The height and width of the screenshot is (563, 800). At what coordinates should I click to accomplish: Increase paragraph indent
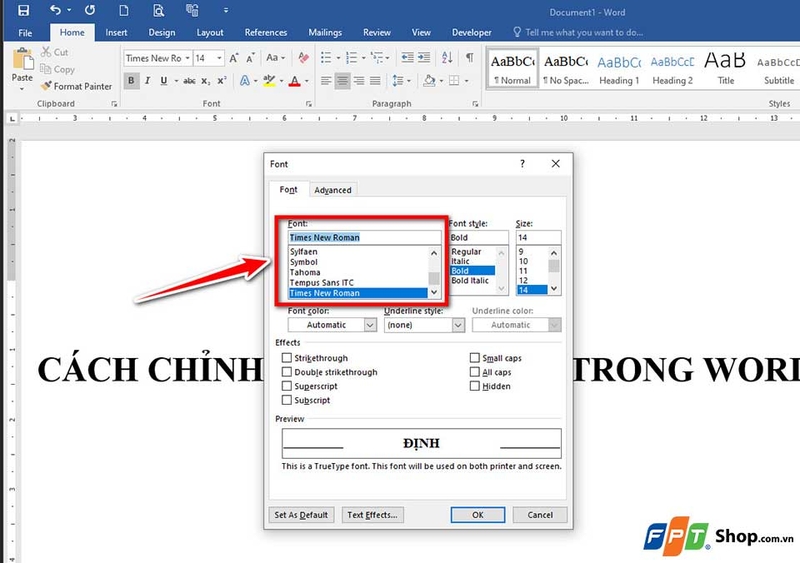[424, 57]
